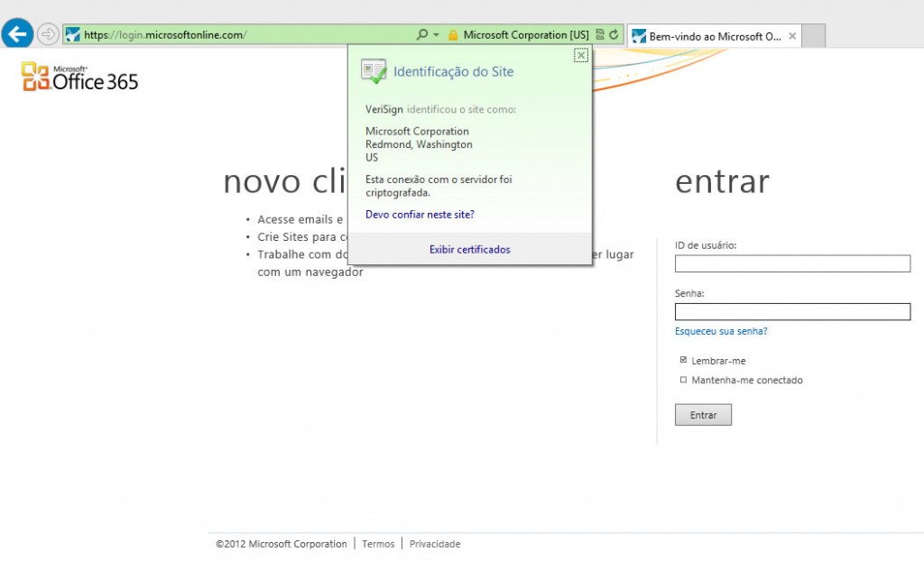Enable Mantenha-me conectado checkbox
Screen dimensions: 924x571
pyautogui.click(x=683, y=380)
